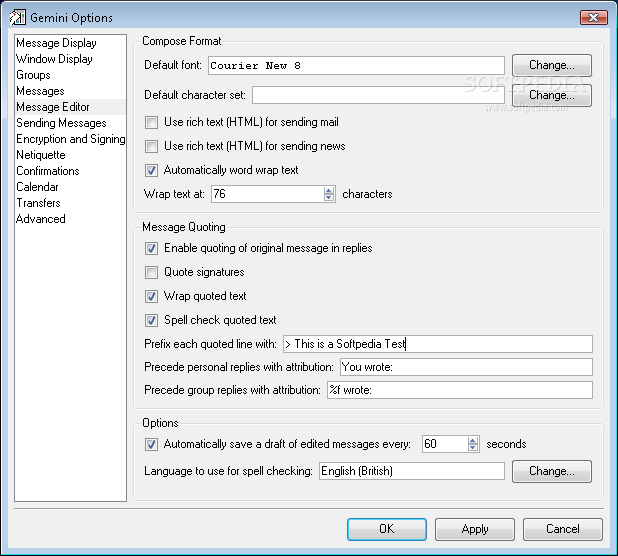
Task: Click the Cancel button
Action: coord(562,529)
